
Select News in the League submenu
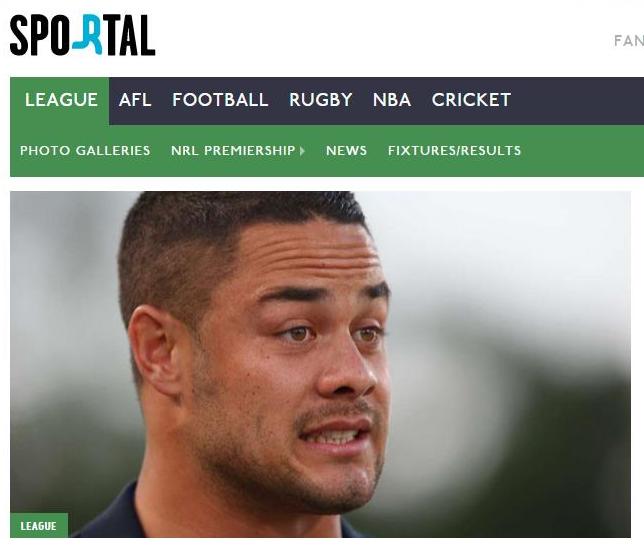(346, 151)
